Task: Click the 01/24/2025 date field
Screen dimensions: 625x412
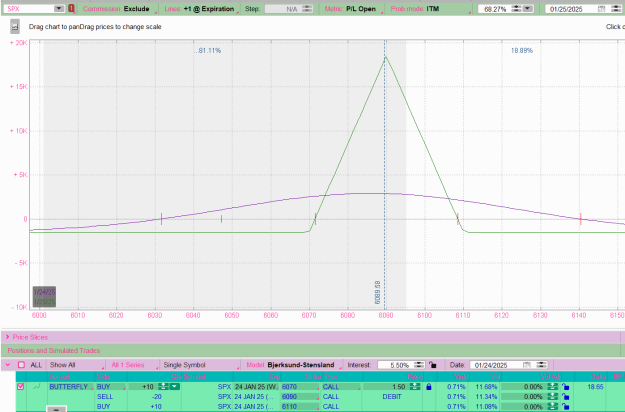Action: point(496,365)
